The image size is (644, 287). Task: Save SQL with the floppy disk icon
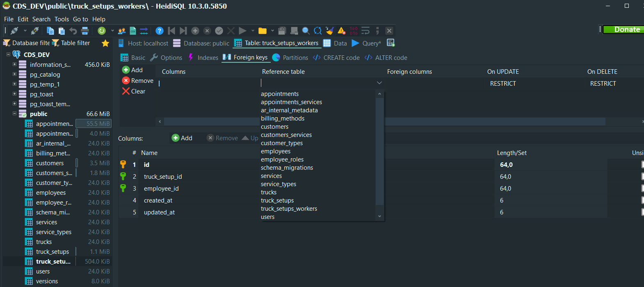[x=282, y=31]
